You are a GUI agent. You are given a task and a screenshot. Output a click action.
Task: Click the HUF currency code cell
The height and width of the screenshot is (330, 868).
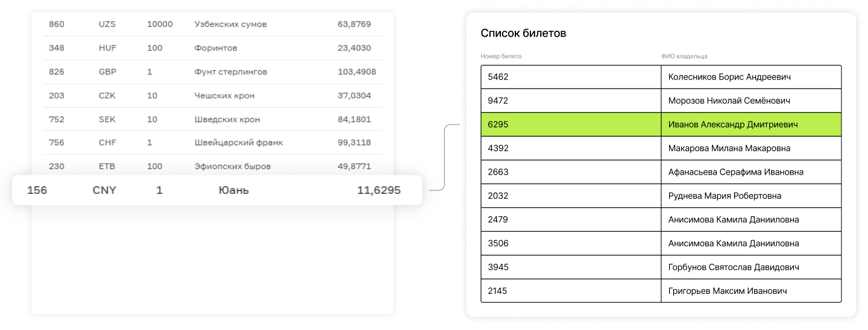107,48
